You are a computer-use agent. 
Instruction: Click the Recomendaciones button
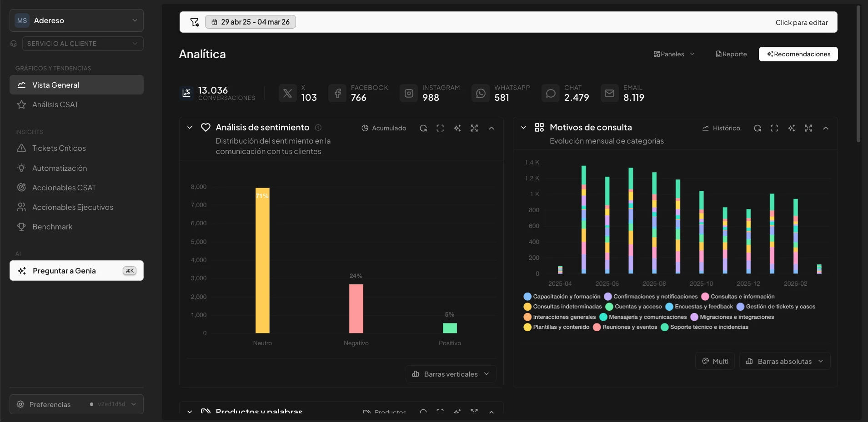point(798,54)
